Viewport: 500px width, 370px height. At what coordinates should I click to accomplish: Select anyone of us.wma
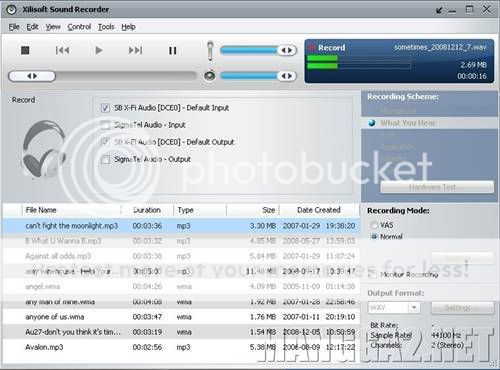click(181, 317)
